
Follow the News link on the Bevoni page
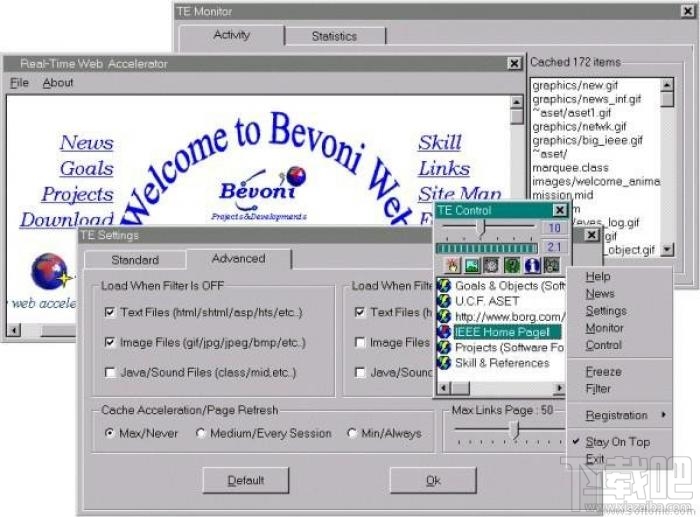pyautogui.click(x=87, y=143)
